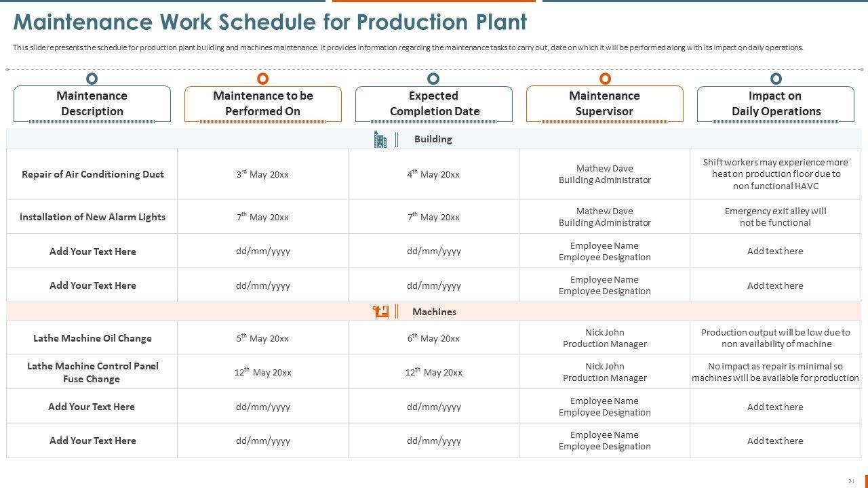
Task: Click the orange circle above Maintenance to be Performed On
Action: click(263, 79)
